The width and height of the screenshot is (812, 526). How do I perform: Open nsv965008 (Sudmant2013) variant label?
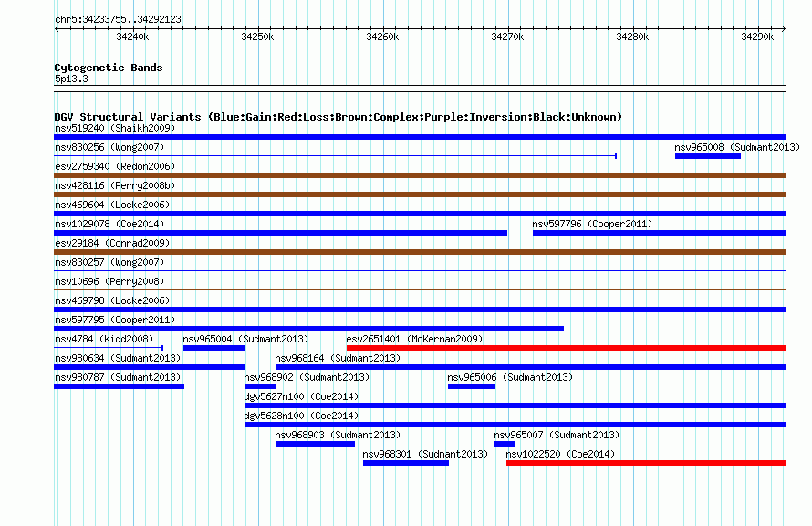coord(737,147)
